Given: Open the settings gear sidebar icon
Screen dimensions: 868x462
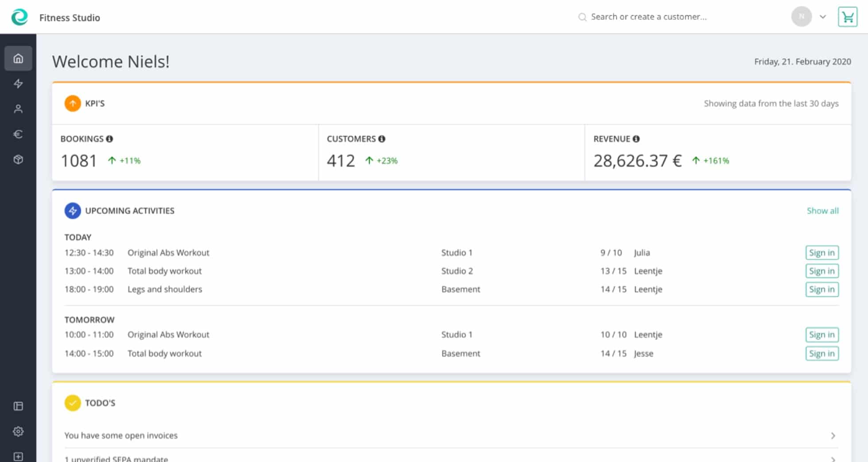Looking at the screenshot, I should click(x=18, y=431).
